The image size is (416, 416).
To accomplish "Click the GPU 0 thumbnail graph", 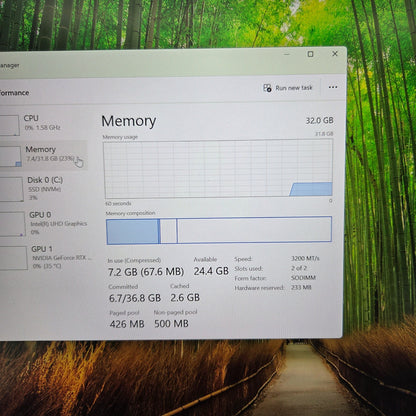I will pos(12,224).
